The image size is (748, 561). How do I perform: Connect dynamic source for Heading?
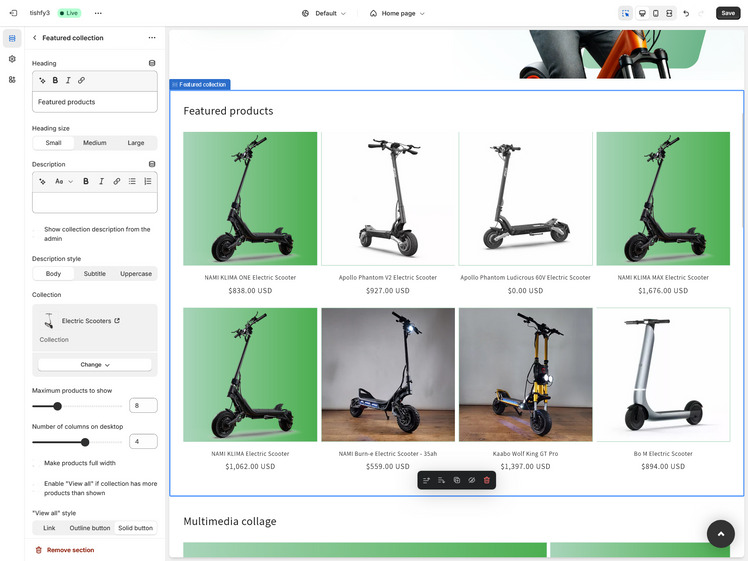tap(152, 63)
